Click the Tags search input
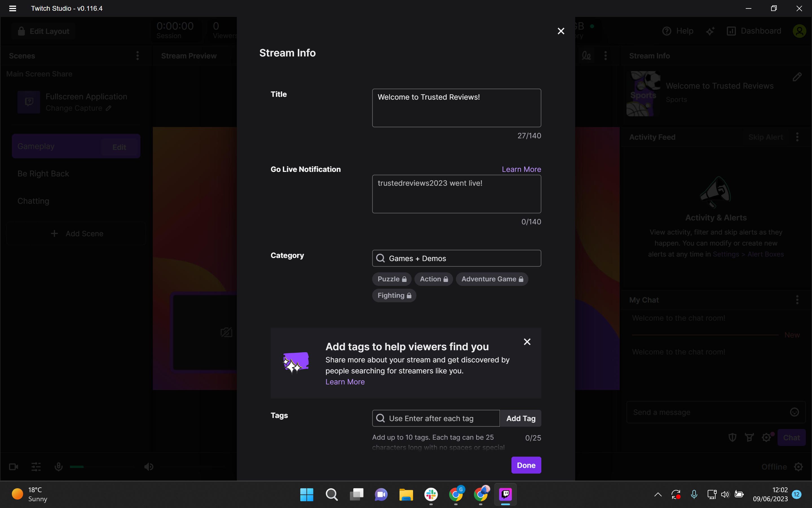Viewport: 812px width, 508px height. [436, 418]
